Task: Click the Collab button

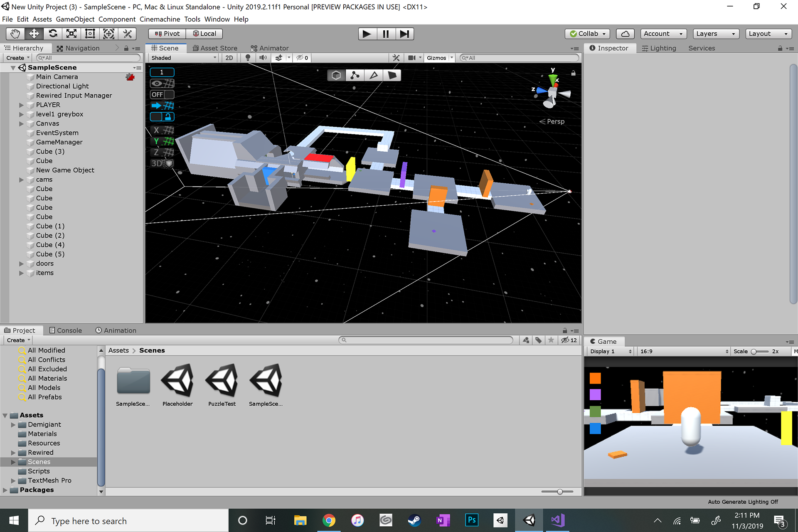Action: 587,34
